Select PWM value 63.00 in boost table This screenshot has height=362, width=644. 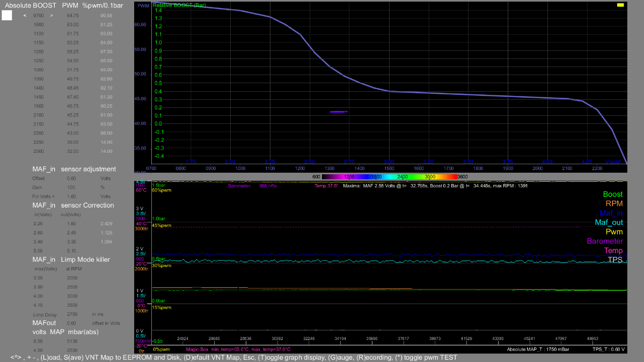coord(73,25)
